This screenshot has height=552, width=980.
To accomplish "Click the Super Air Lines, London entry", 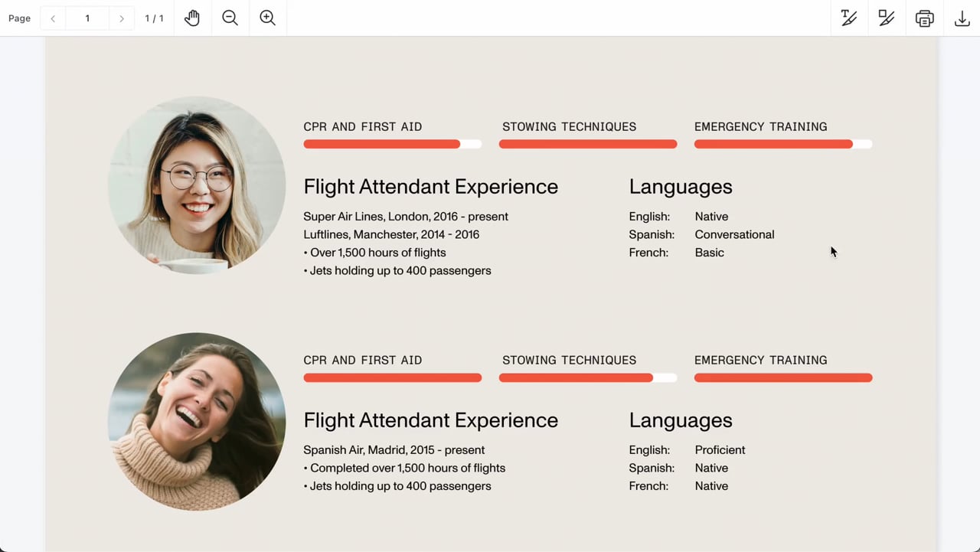I will coord(406,217).
